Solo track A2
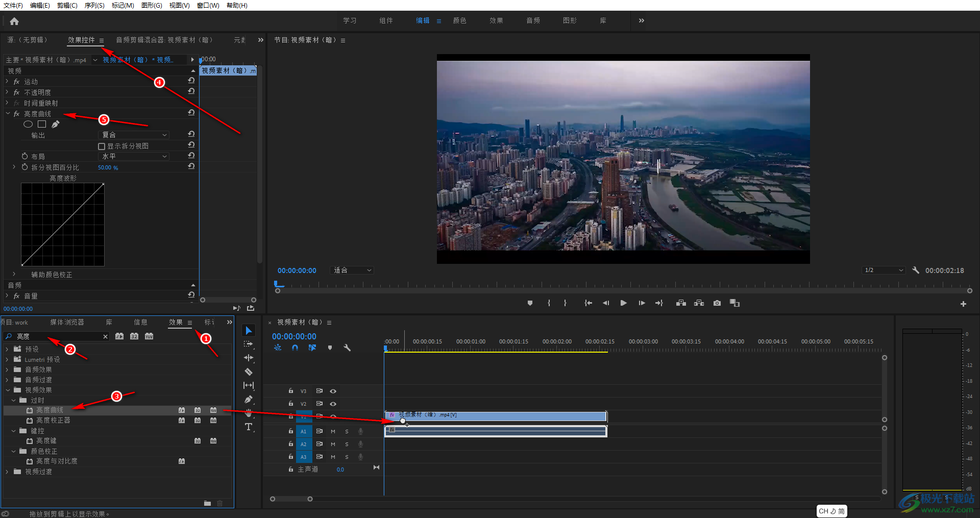 pos(347,444)
